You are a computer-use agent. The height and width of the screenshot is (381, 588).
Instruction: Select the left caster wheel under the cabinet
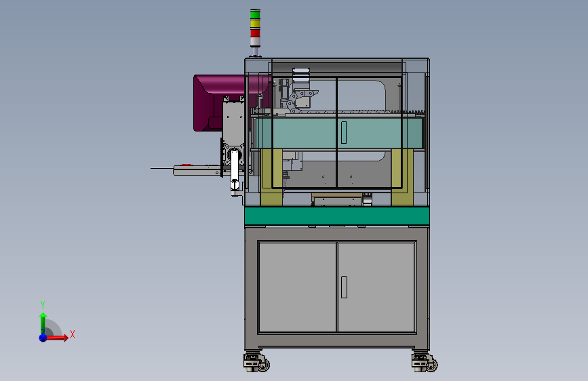point(257,363)
